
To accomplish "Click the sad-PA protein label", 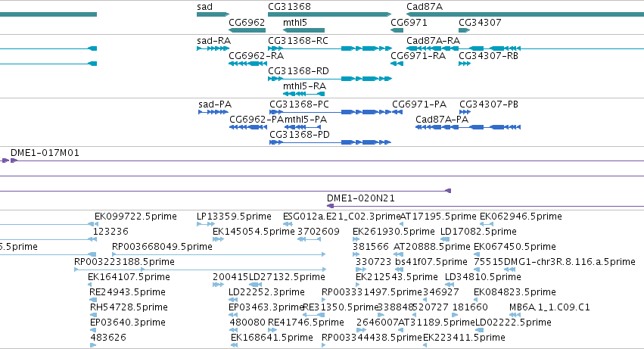I will tap(215, 104).
